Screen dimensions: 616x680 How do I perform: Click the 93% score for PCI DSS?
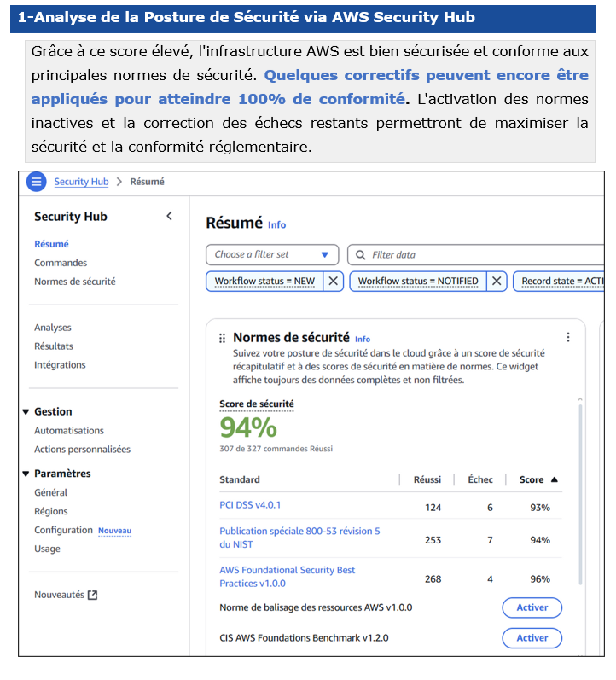[x=540, y=508]
